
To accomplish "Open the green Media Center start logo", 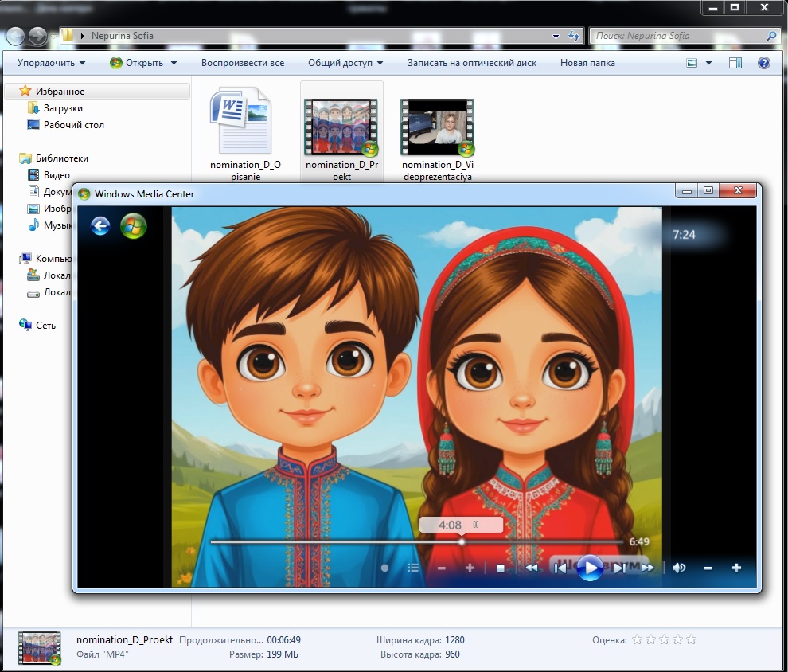I will [133, 226].
